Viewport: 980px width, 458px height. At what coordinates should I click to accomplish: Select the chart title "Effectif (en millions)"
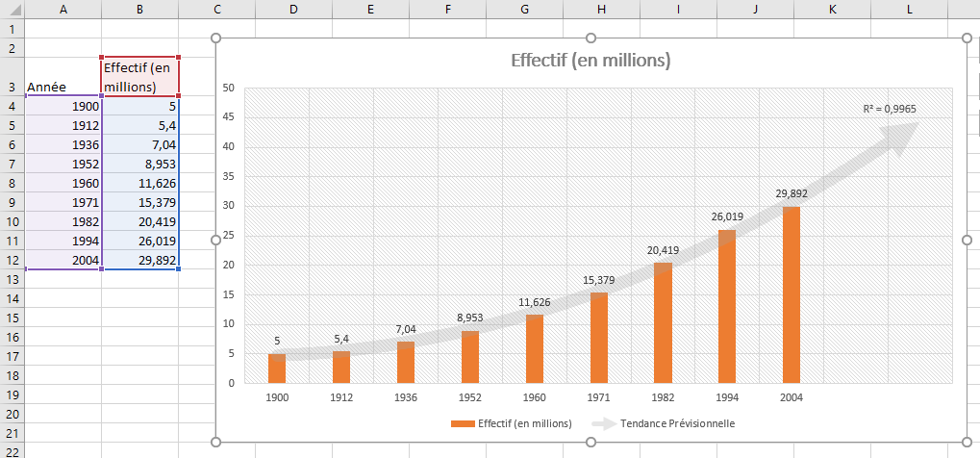591,61
